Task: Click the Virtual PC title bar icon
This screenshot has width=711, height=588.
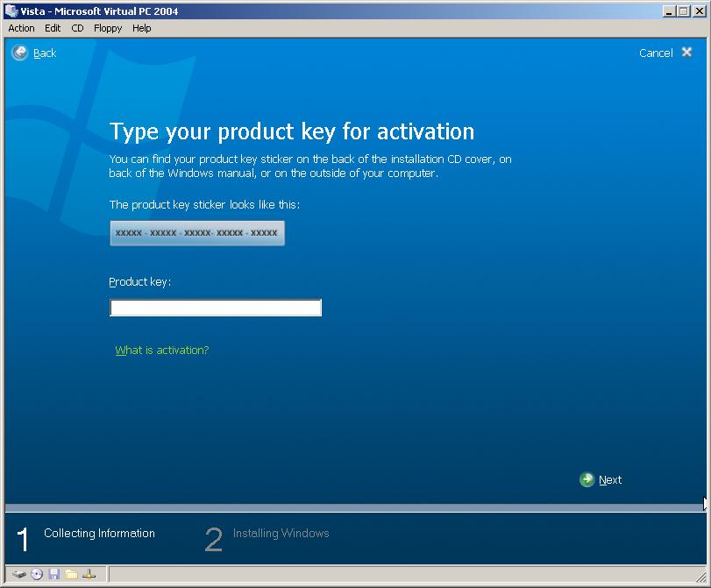Action: (x=11, y=11)
